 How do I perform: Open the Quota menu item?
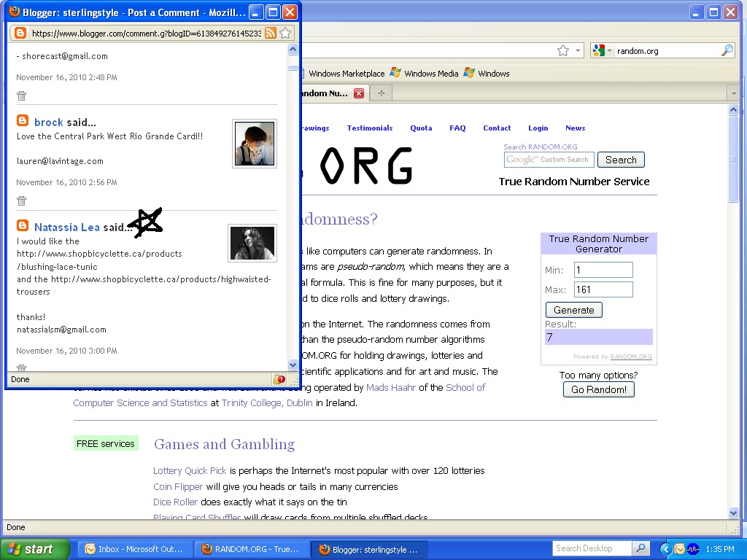[421, 128]
